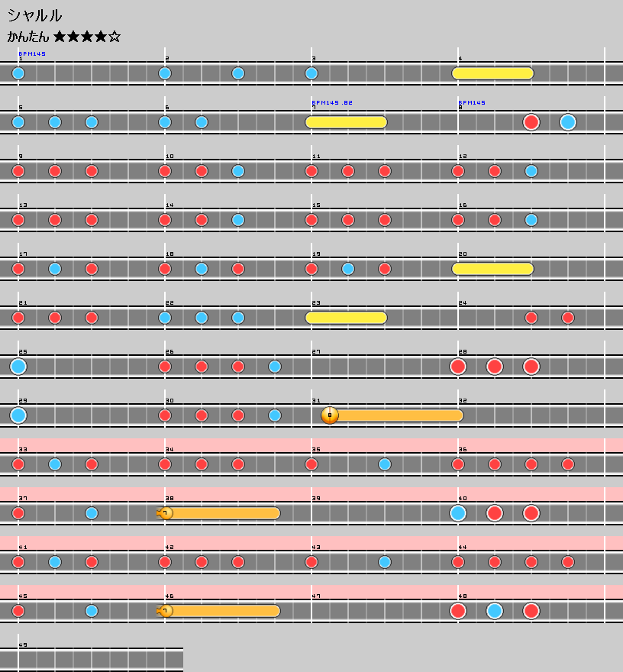Image resolution: width=623 pixels, height=672 pixels.
Task: Select the large red note in measure 8
Action: pos(531,122)
